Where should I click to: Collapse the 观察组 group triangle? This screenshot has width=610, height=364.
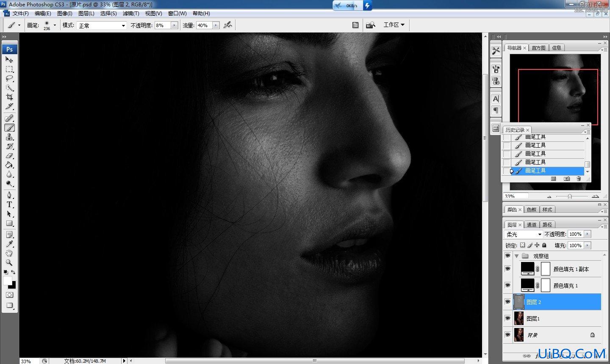click(x=516, y=256)
